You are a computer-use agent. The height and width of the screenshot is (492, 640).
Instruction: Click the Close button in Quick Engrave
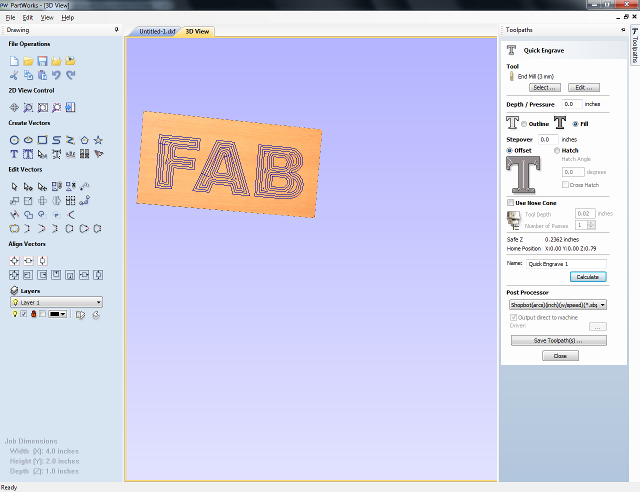tap(560, 356)
